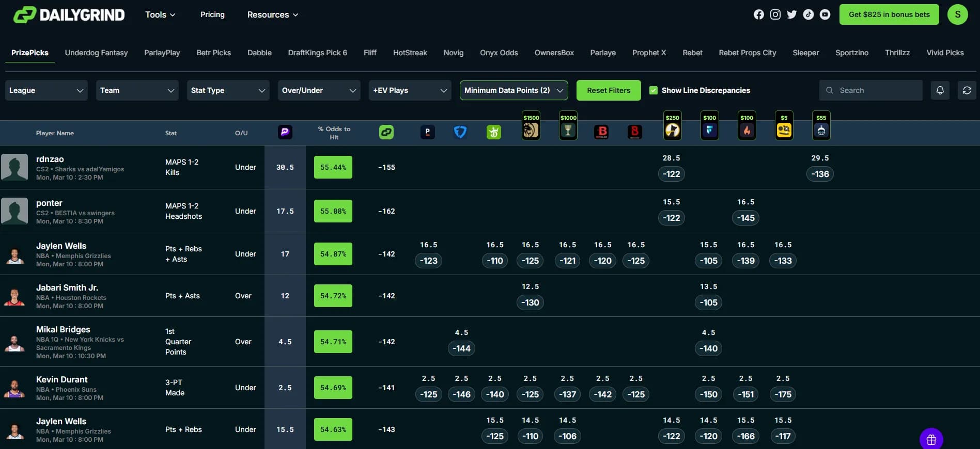Image resolution: width=980 pixels, height=449 pixels.
Task: Uncheck Show Line Discrepancies checkbox
Action: click(x=654, y=90)
